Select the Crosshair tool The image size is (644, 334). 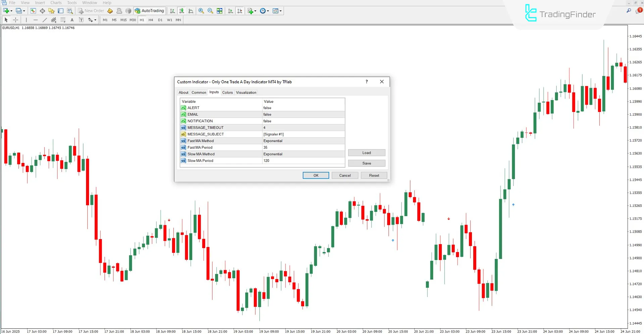tap(15, 20)
